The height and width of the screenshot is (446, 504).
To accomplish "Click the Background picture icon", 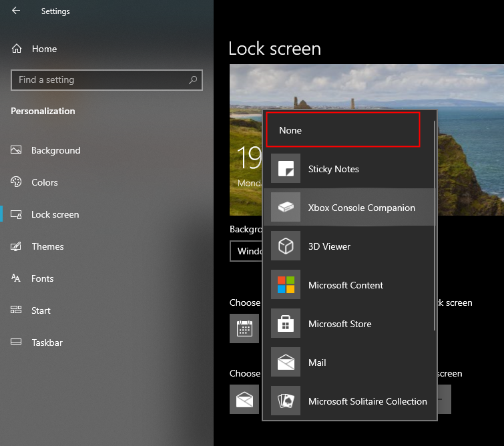I will click(16, 150).
